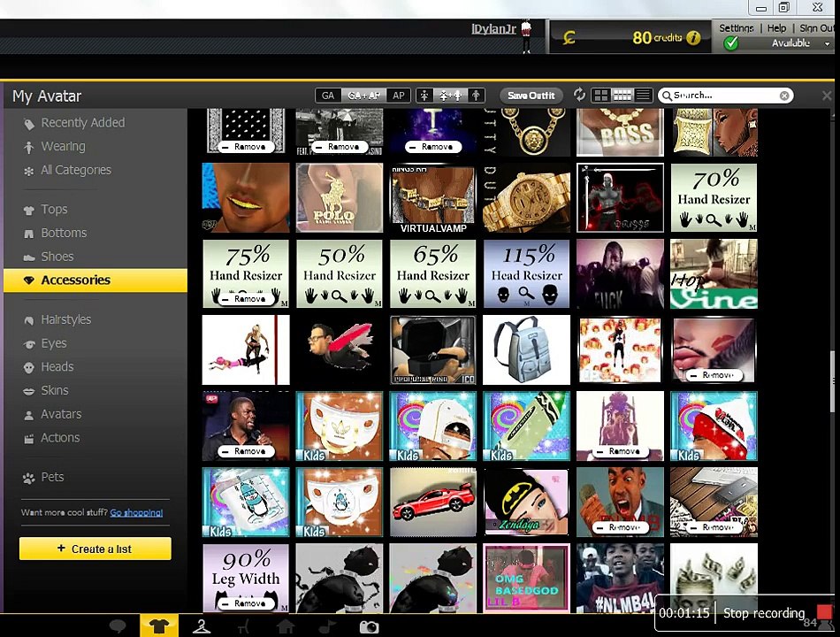840x637 pixels.
Task: Click the avatar figure next to IDylanJr
Action: tap(526, 35)
